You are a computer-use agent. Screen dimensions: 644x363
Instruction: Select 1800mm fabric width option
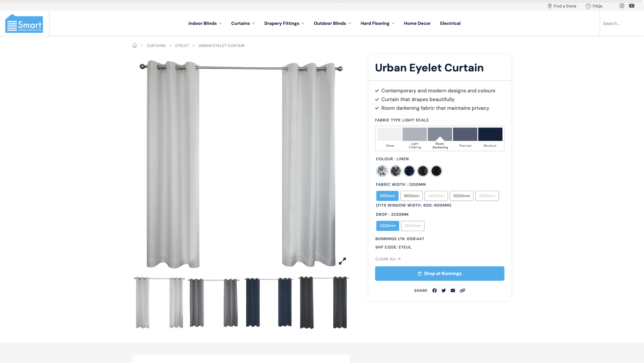(411, 196)
